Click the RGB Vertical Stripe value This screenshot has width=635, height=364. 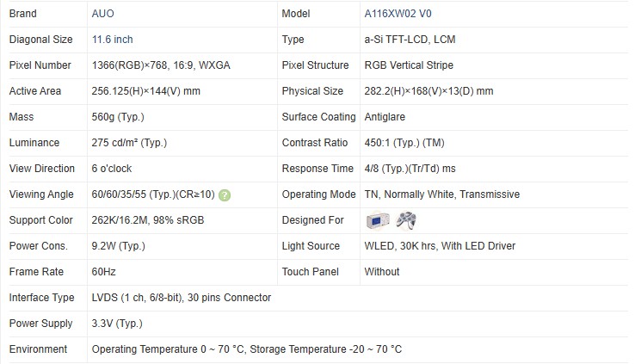(409, 65)
